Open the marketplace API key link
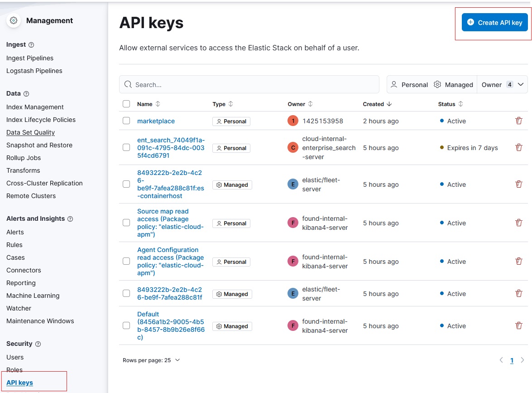532x393 pixels. pos(156,121)
